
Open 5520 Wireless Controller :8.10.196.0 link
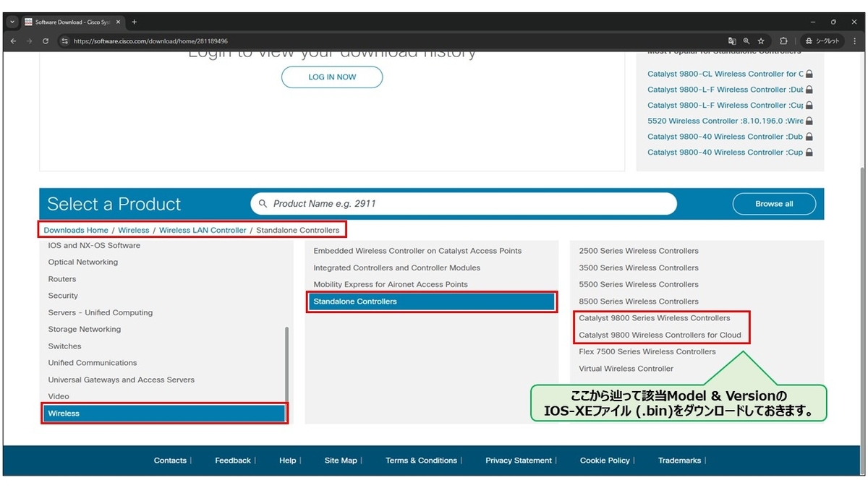[x=726, y=121]
